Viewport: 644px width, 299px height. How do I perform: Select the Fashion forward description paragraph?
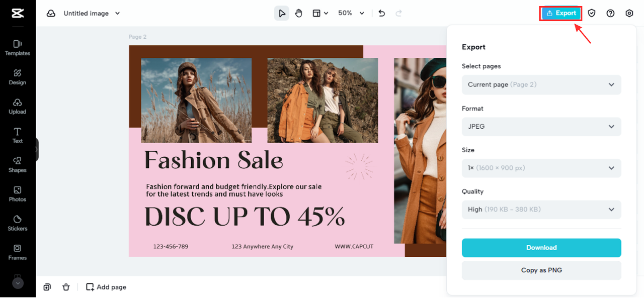234,190
